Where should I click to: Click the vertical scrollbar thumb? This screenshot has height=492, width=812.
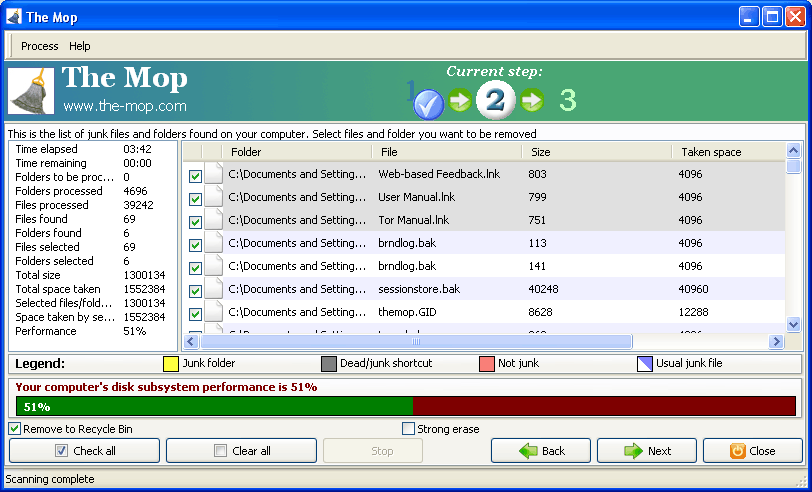793,166
